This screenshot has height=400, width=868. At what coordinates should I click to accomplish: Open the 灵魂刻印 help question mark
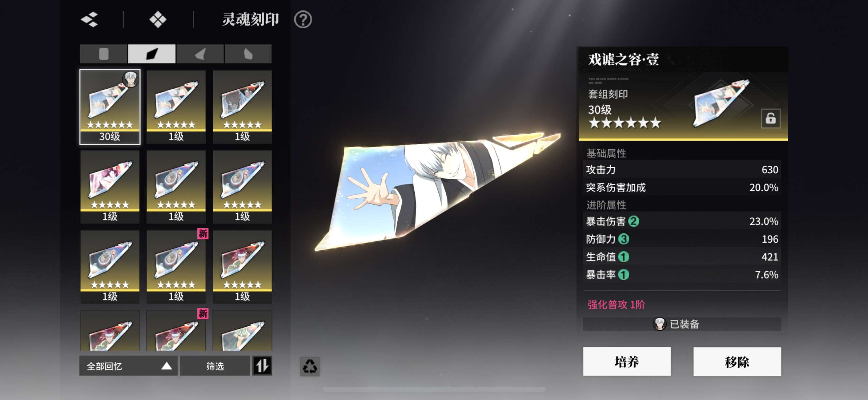pyautogui.click(x=303, y=19)
